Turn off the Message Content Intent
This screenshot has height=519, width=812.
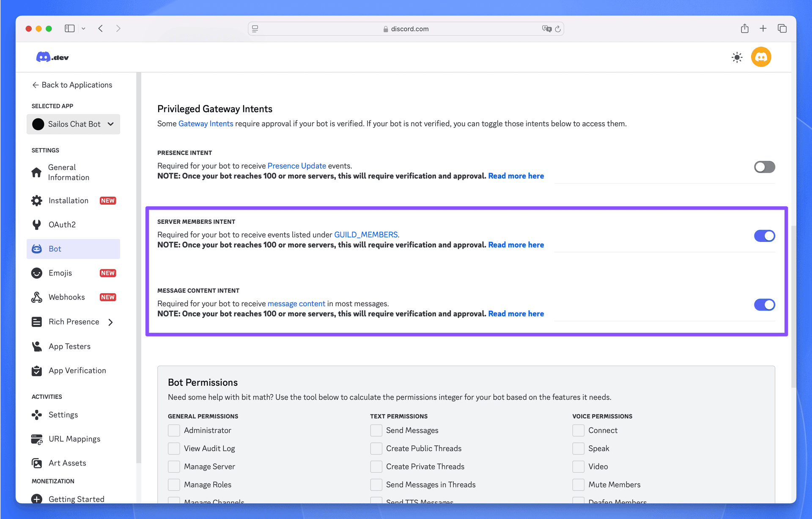(x=764, y=305)
